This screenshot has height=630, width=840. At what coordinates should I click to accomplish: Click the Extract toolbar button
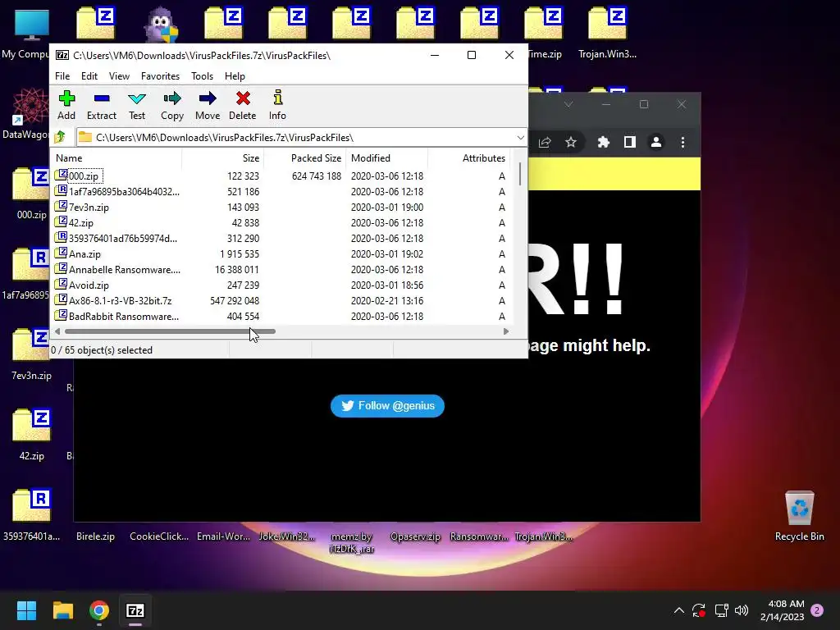[101, 106]
